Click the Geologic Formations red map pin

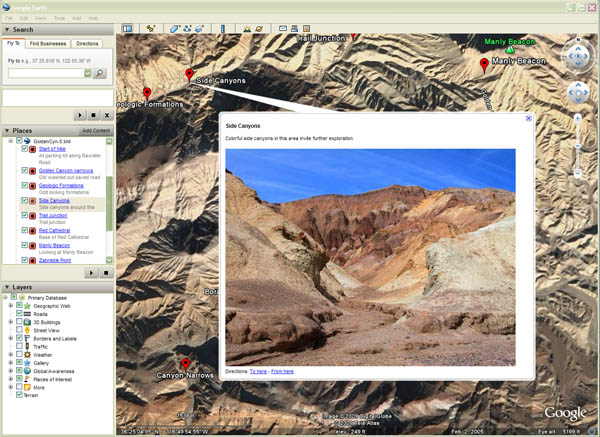(147, 93)
